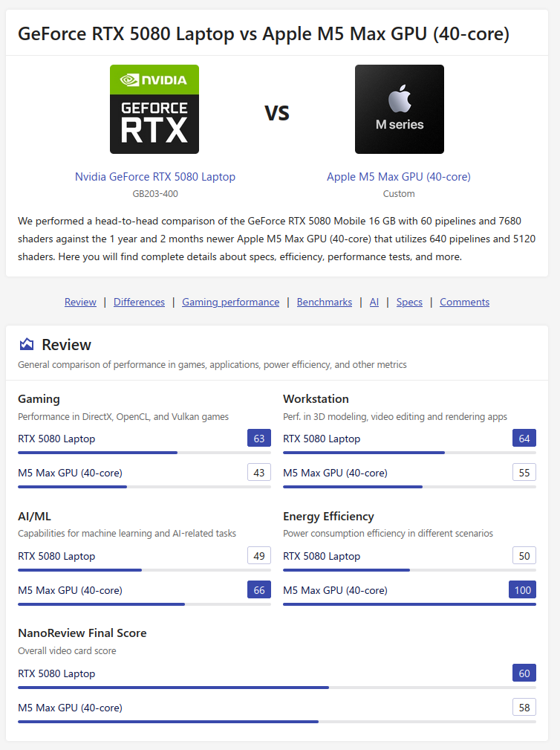Click 'RTX 5080 Laptop' label under Gaming
The image size is (560, 750).
click(x=56, y=439)
